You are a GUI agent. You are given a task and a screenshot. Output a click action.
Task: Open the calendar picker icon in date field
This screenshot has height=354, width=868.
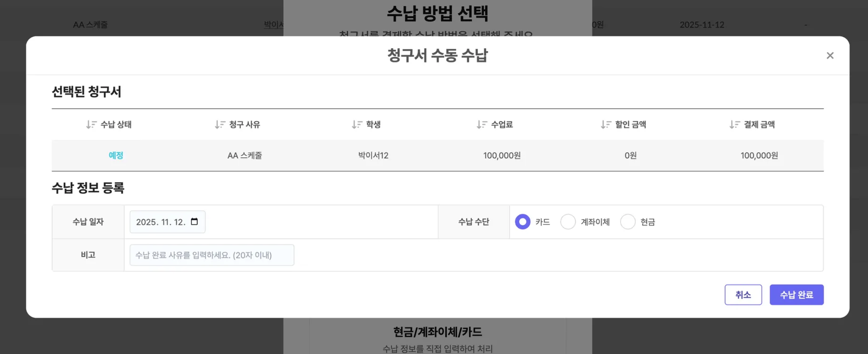coord(194,222)
